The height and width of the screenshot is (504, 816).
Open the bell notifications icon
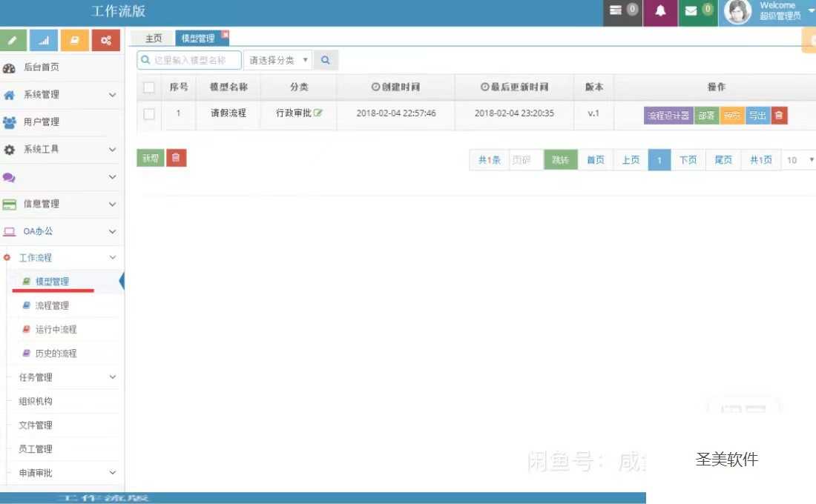tap(660, 10)
